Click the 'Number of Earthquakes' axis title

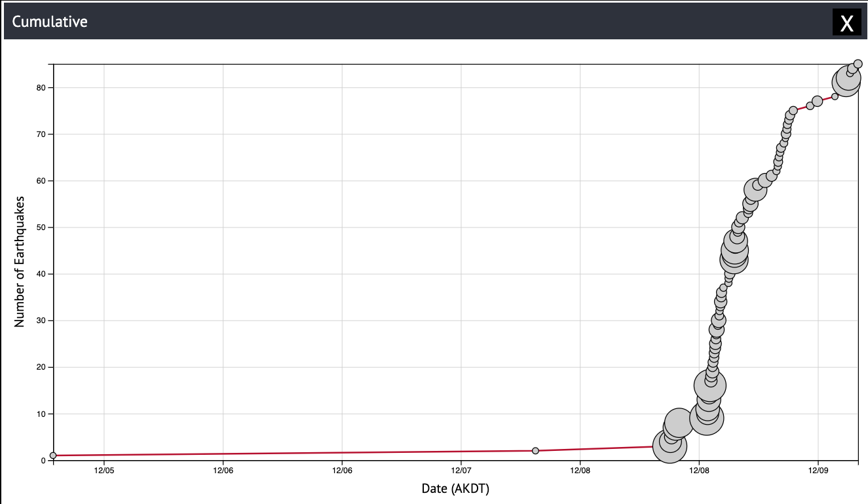20,262
